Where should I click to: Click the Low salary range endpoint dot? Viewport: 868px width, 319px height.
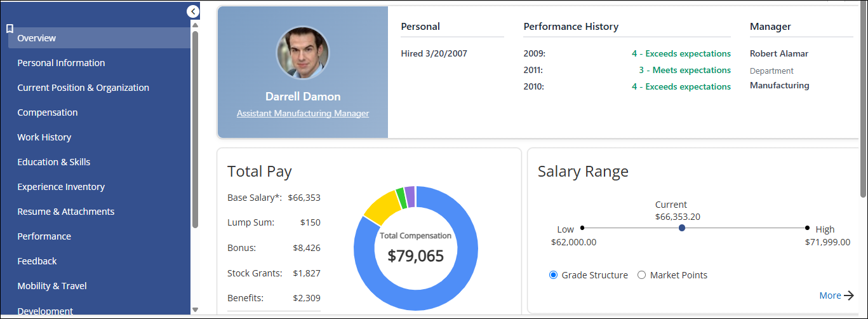(x=582, y=227)
